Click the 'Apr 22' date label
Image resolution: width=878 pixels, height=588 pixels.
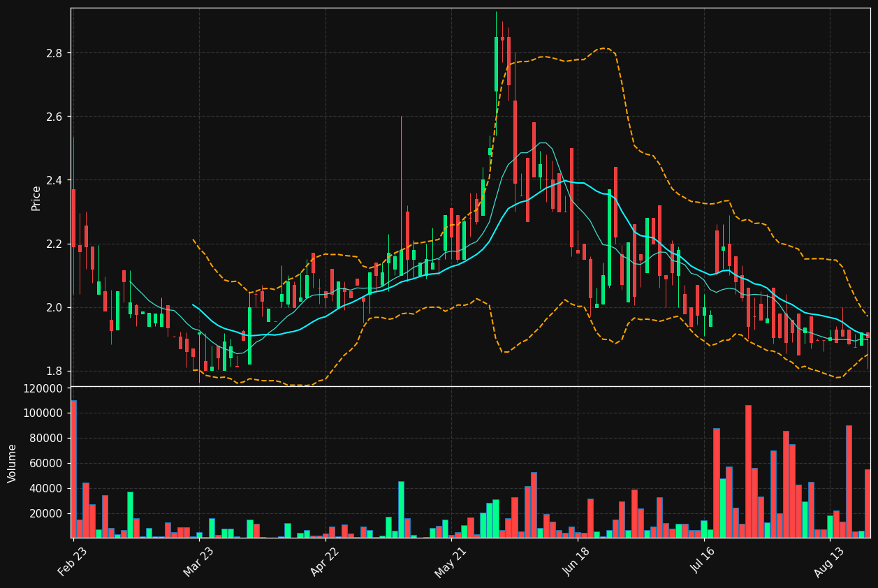coord(325,561)
